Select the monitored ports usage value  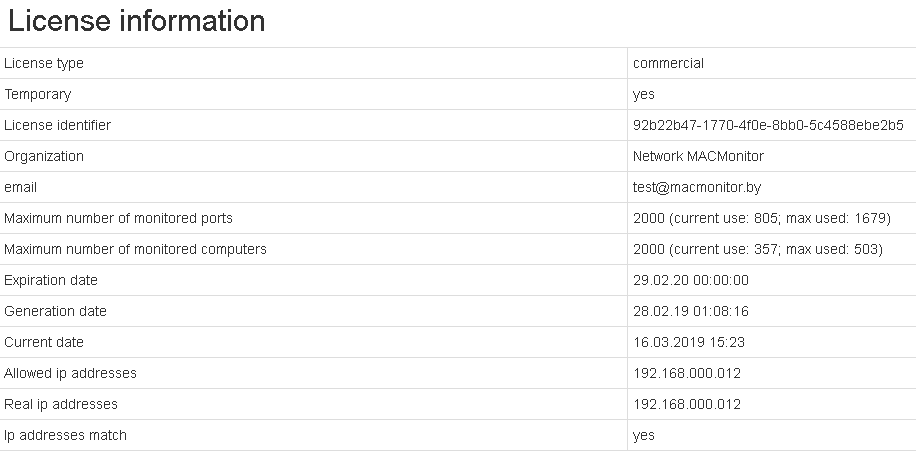[762, 218]
